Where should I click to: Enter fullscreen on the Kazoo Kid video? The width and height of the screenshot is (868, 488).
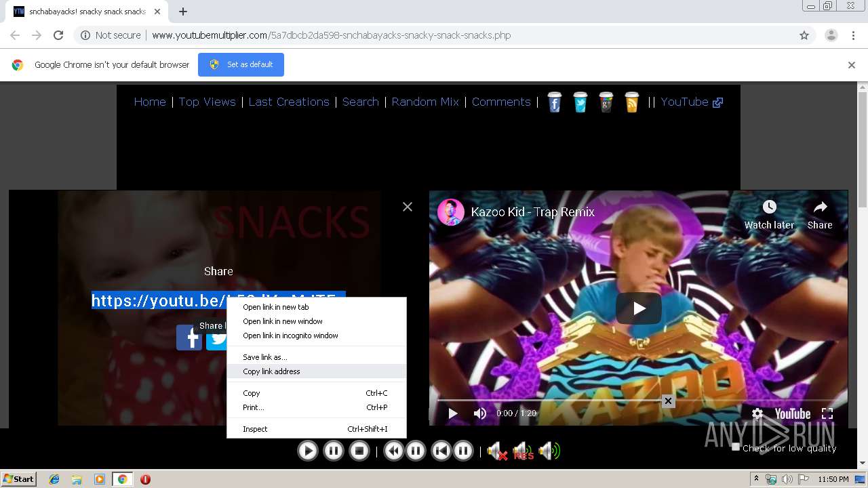[827, 413]
